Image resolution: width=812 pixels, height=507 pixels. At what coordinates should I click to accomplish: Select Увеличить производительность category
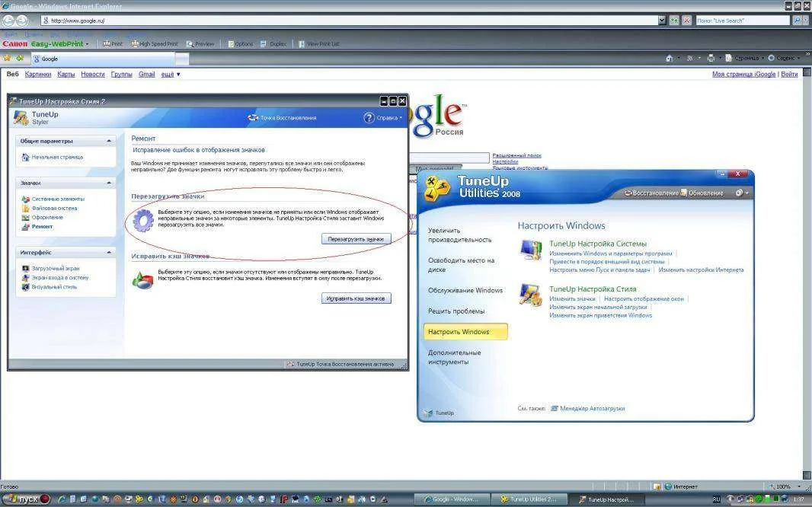(460, 235)
